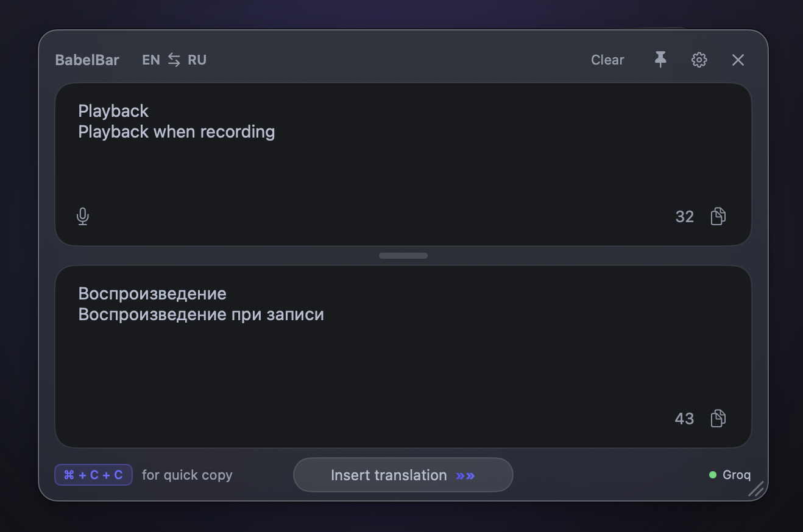Screen dimensions: 803x532
Task: Click the text 'Воспроизведение при записи'
Action: 201,314
